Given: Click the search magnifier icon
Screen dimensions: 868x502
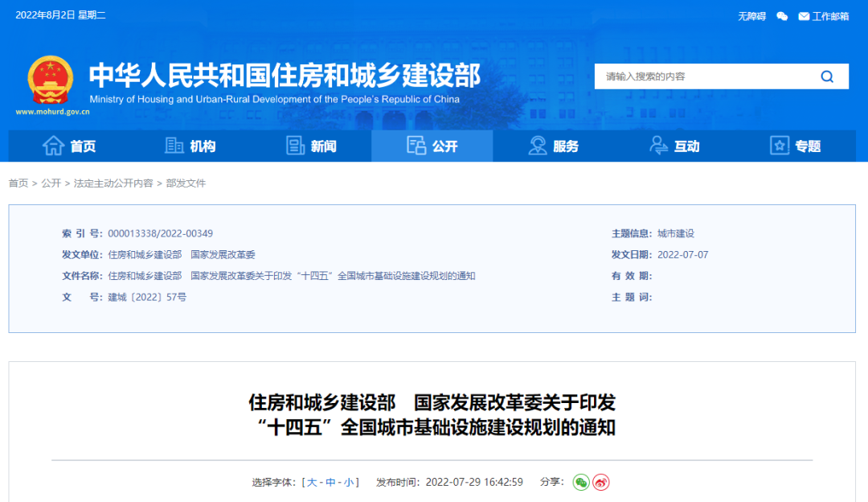Looking at the screenshot, I should [827, 76].
